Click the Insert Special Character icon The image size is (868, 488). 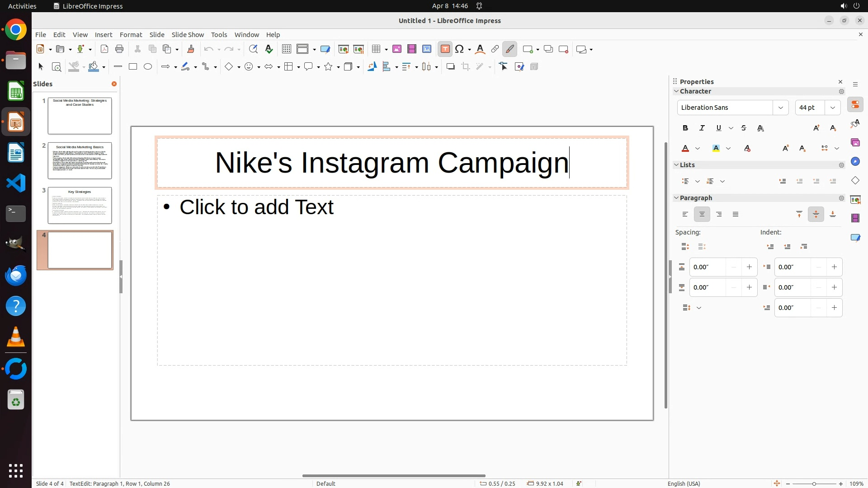click(459, 49)
